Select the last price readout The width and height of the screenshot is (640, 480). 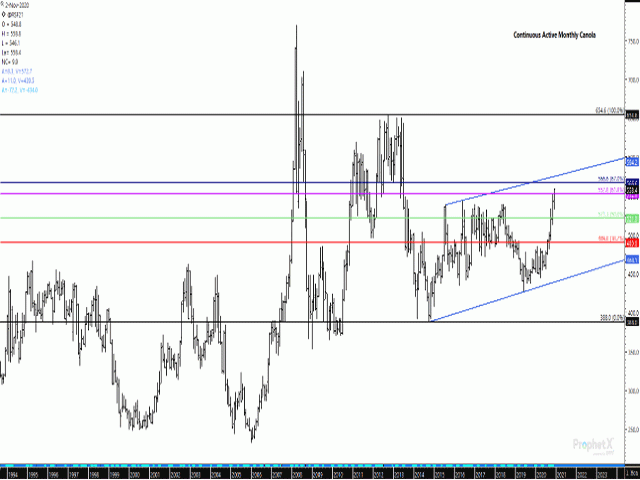11,53
